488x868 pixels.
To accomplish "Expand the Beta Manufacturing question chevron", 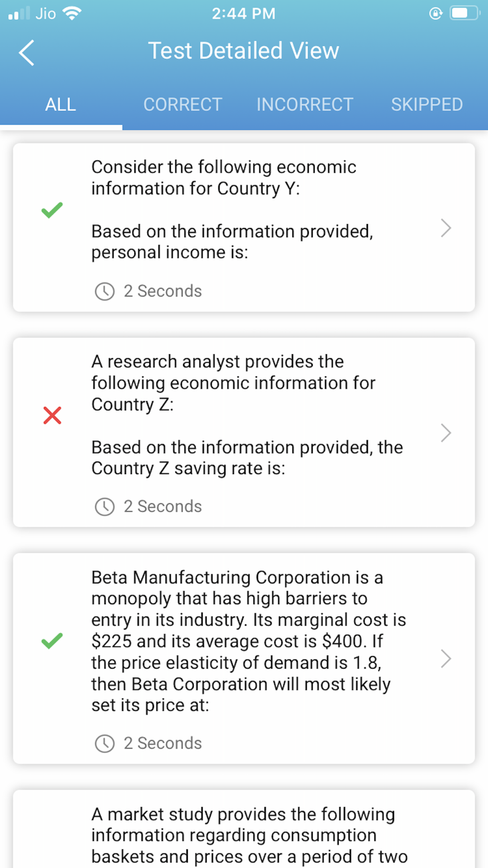I will point(446,659).
